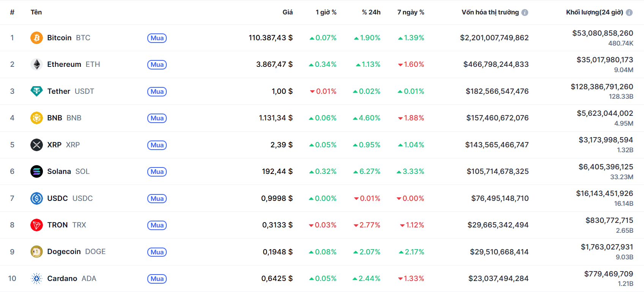Click Solana price 192,44 $
Screen dimensions: 644x292
[x=277, y=172]
